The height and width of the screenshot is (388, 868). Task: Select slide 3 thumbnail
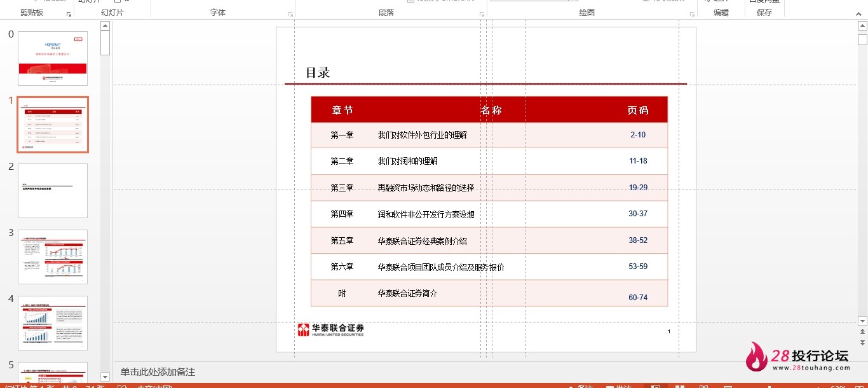click(x=53, y=257)
